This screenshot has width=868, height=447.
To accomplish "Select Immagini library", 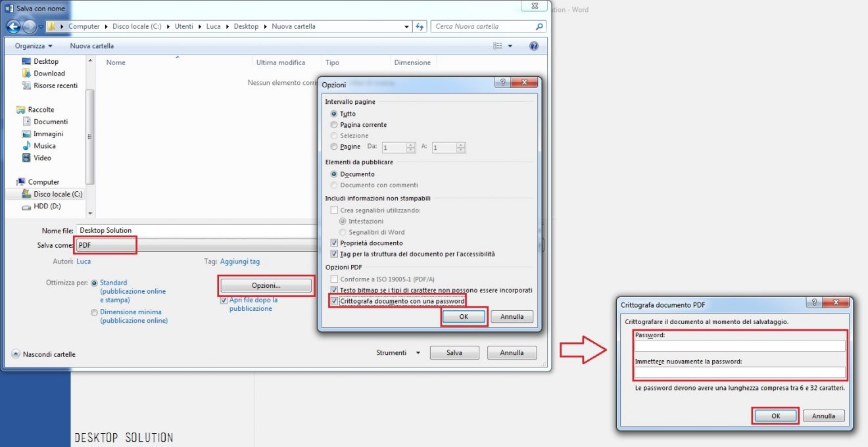I will [x=49, y=134].
